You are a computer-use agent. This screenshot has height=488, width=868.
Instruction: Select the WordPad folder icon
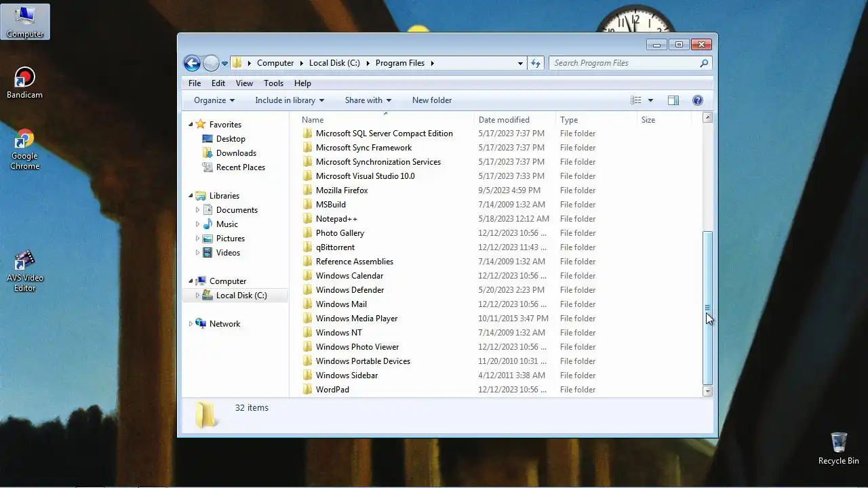[x=307, y=390]
